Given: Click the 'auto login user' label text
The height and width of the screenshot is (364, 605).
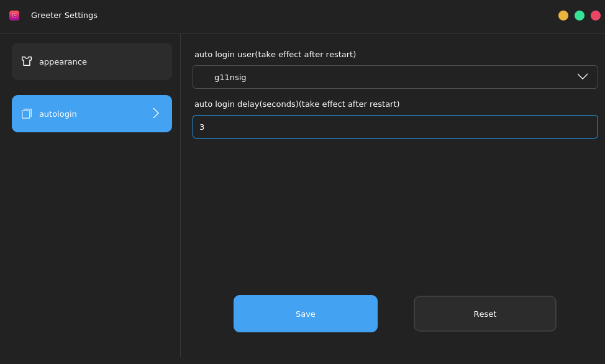Looking at the screenshot, I should click(275, 54).
